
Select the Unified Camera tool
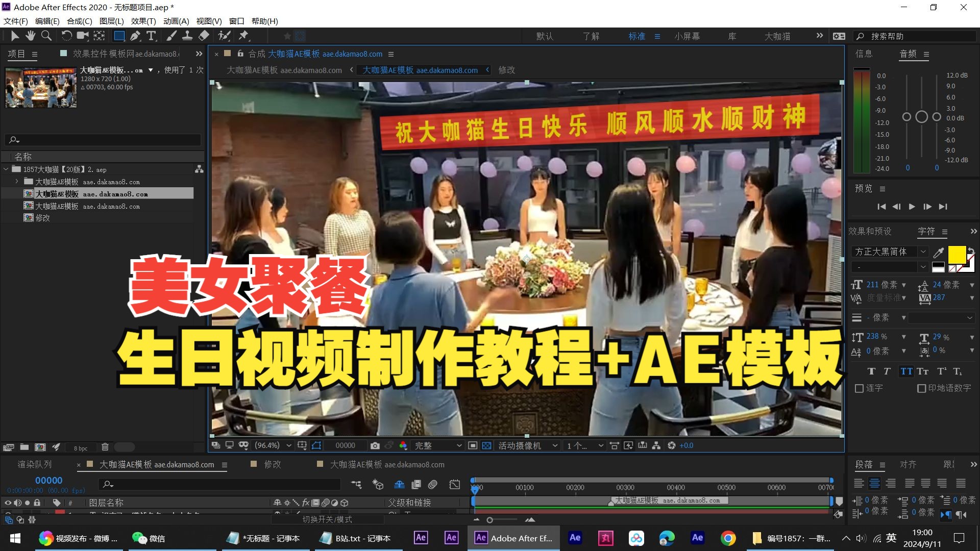click(82, 36)
